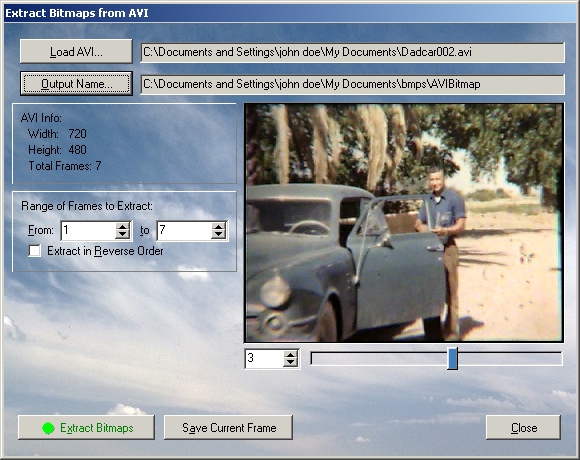Decrease the To frame value with down arrow

tap(218, 234)
